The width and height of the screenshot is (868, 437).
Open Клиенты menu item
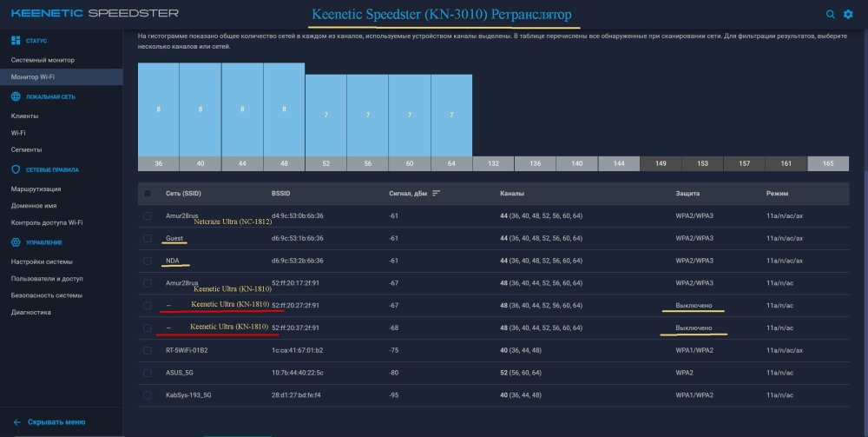point(24,116)
